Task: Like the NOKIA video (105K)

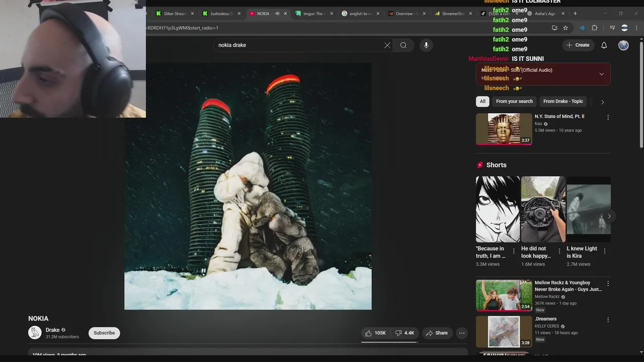Action: tap(375, 333)
